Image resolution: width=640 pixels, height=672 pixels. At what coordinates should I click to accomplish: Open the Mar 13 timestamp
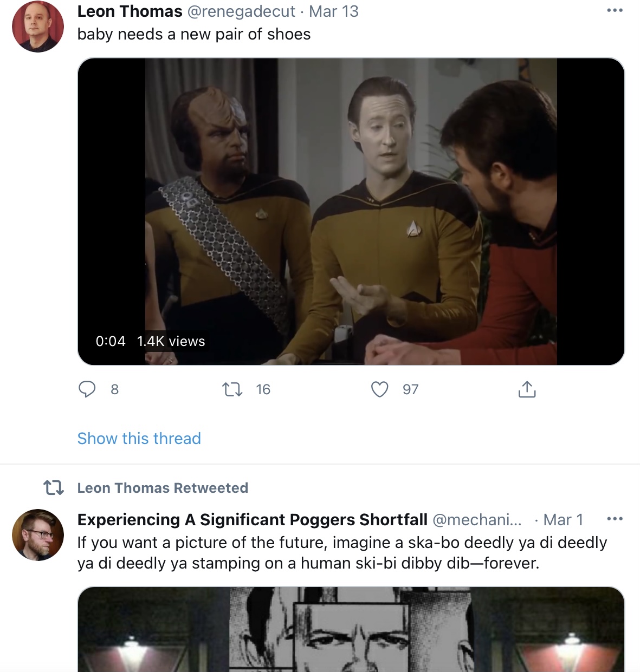pyautogui.click(x=334, y=11)
